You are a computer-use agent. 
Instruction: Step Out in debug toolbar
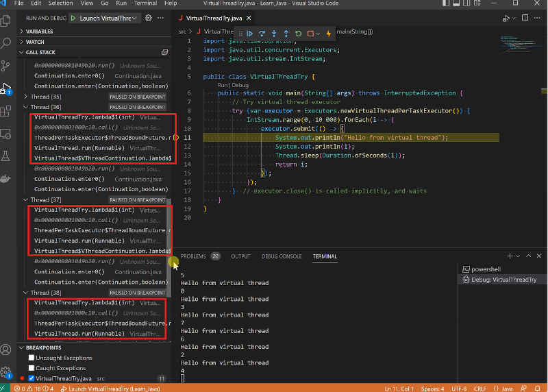[286, 34]
